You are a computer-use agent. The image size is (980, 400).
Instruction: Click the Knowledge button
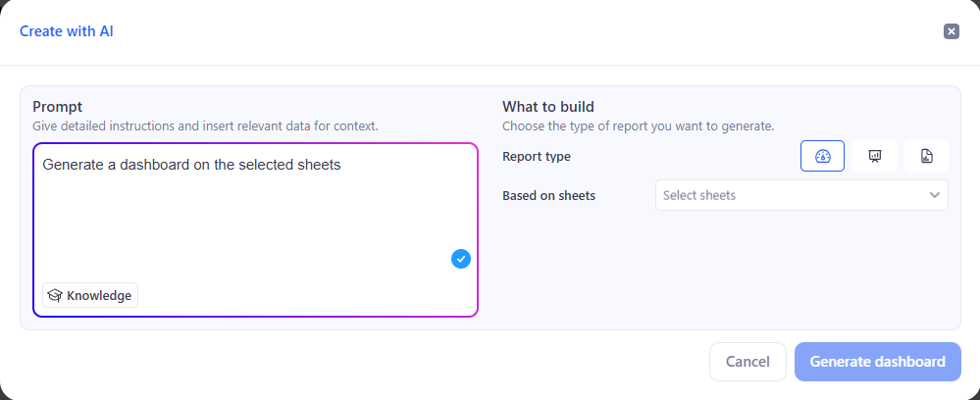(90, 295)
